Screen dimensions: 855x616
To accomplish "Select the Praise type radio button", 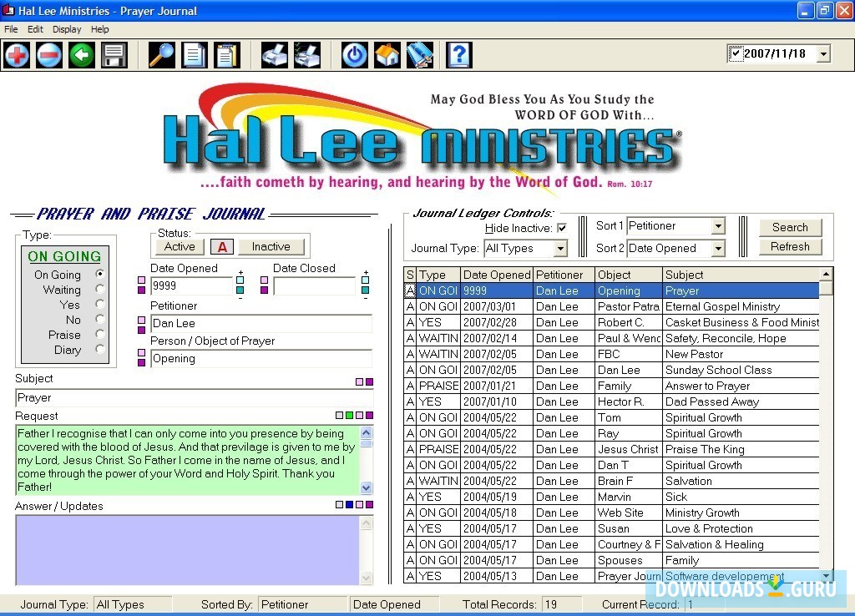I will click(x=100, y=334).
